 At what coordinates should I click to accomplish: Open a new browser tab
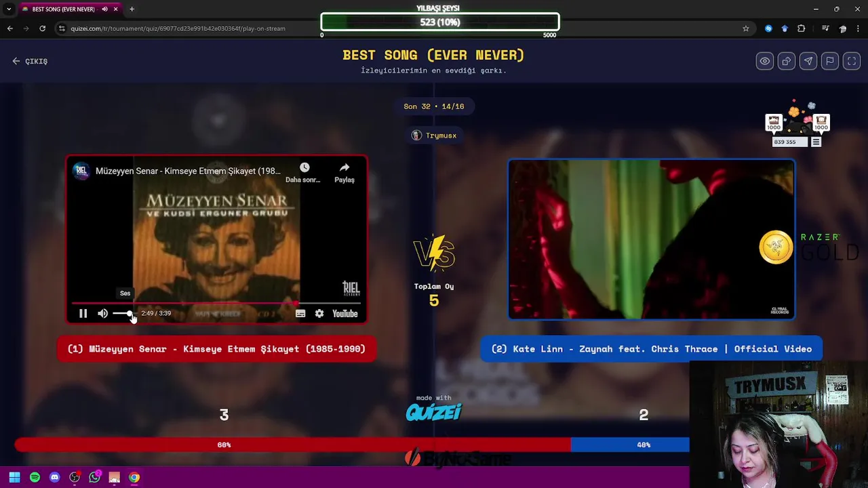coord(132,9)
